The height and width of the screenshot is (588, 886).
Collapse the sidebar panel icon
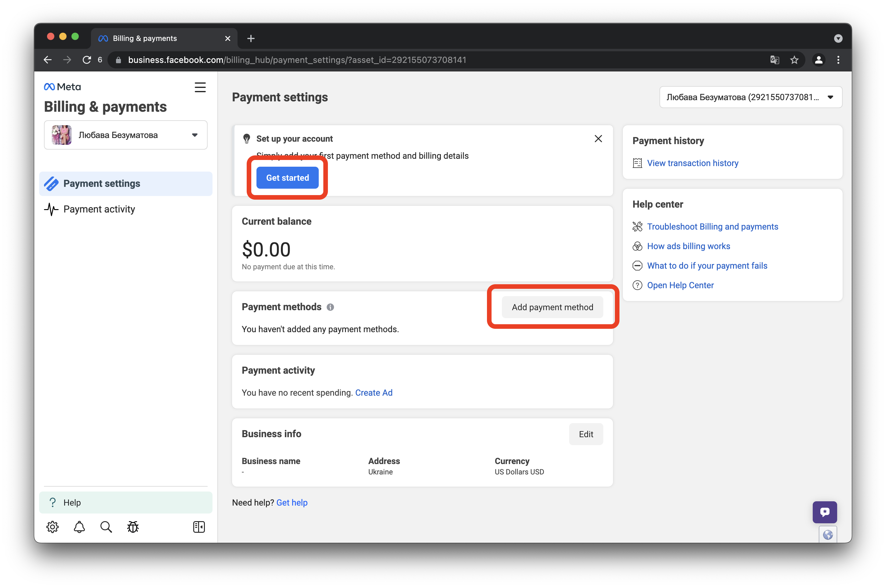[199, 527]
